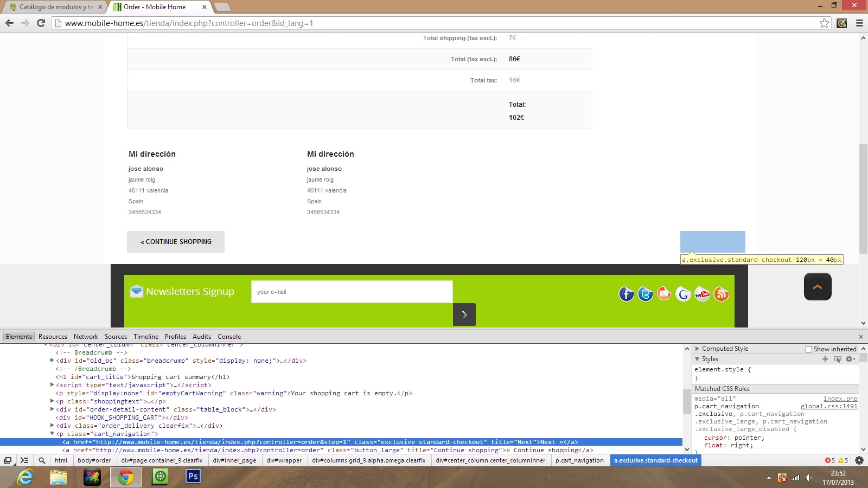Viewport: 868px width, 488px height.
Task: Click the red error count indicator
Action: pos(830,460)
